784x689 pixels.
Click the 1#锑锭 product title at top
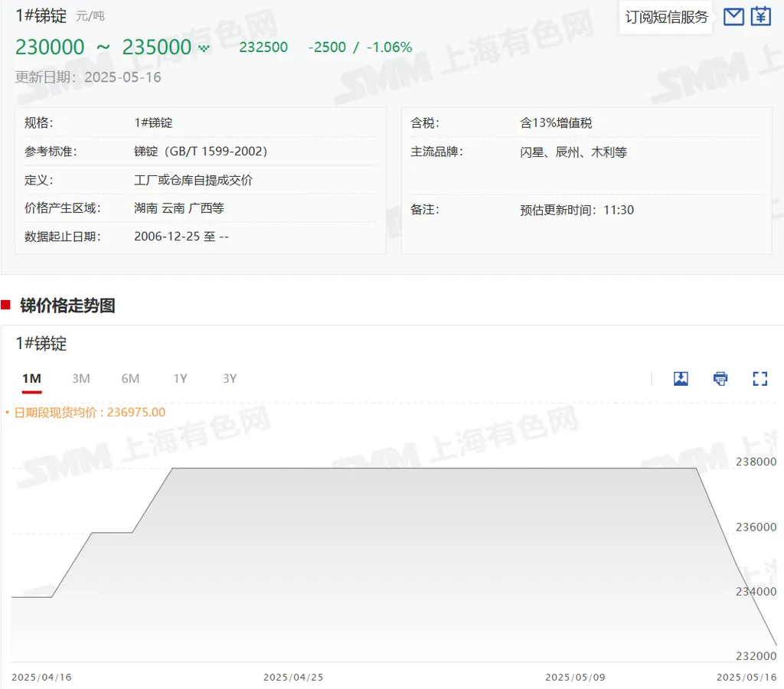point(41,15)
